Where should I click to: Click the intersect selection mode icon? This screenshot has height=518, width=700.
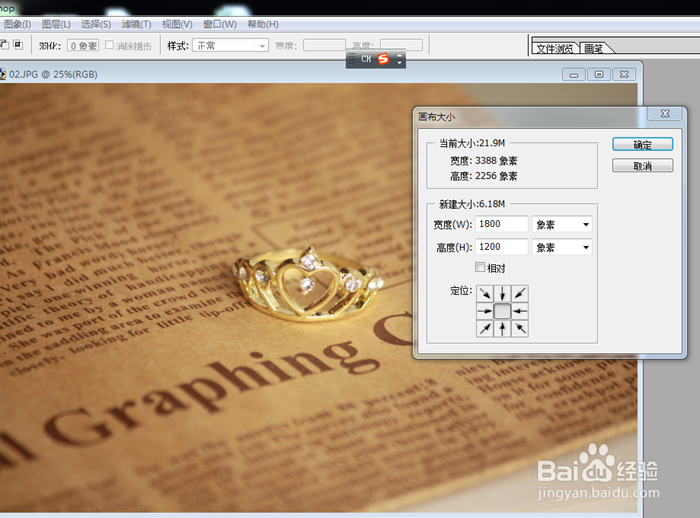[x=18, y=45]
